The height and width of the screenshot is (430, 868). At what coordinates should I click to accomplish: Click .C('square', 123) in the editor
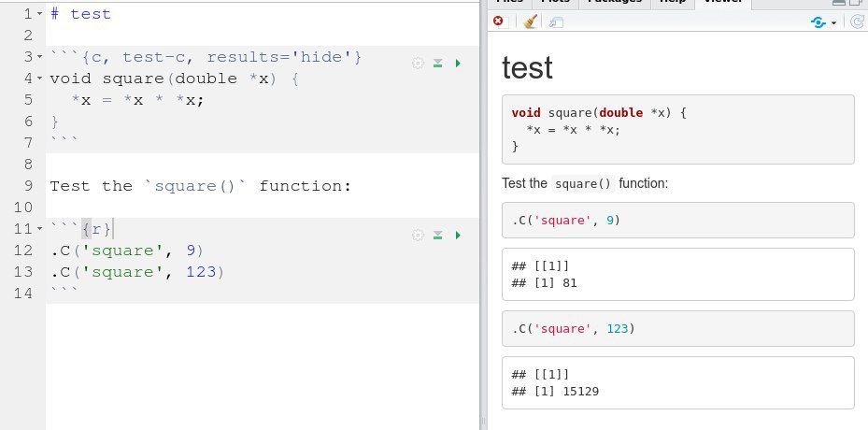pyautogui.click(x=137, y=271)
